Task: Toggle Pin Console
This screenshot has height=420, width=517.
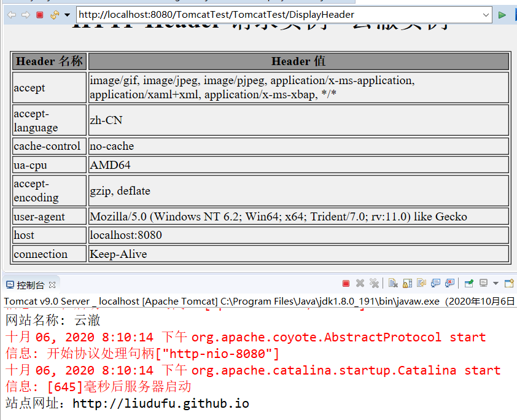Action: point(469,283)
